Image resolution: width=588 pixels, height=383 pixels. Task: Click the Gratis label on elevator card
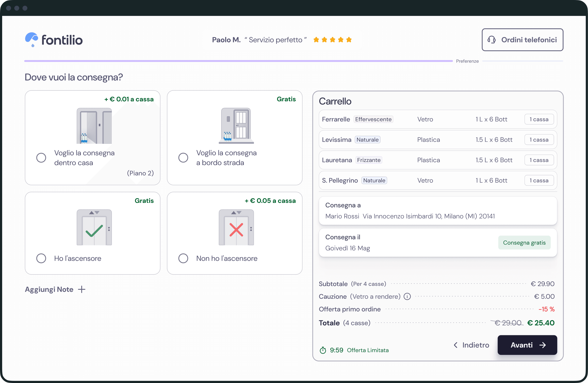pos(144,201)
